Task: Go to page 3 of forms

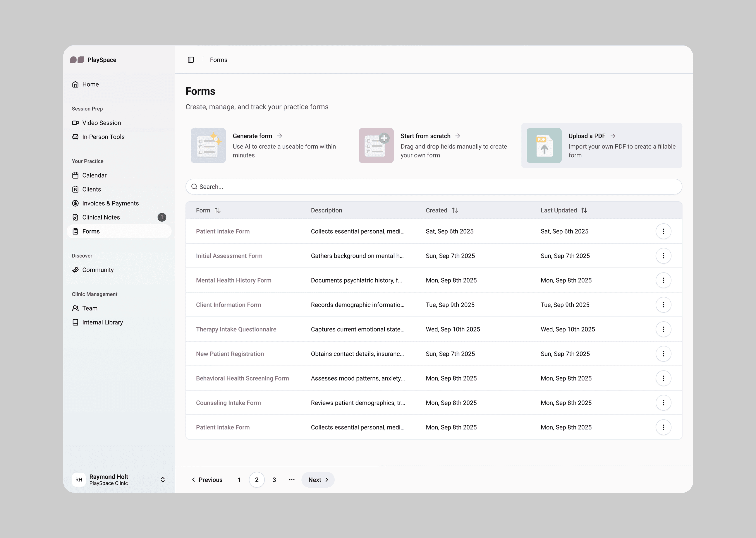Action: (274, 480)
